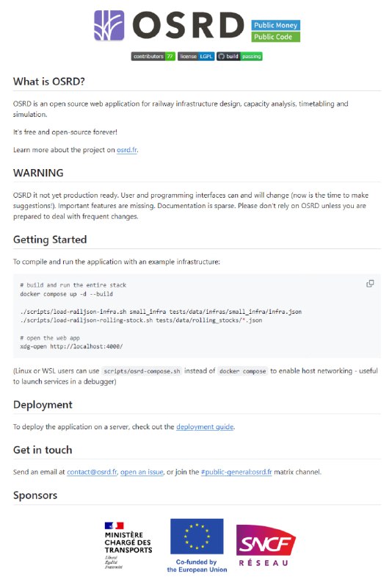
Task: Open the contributors 77 badge
Action: pos(153,57)
